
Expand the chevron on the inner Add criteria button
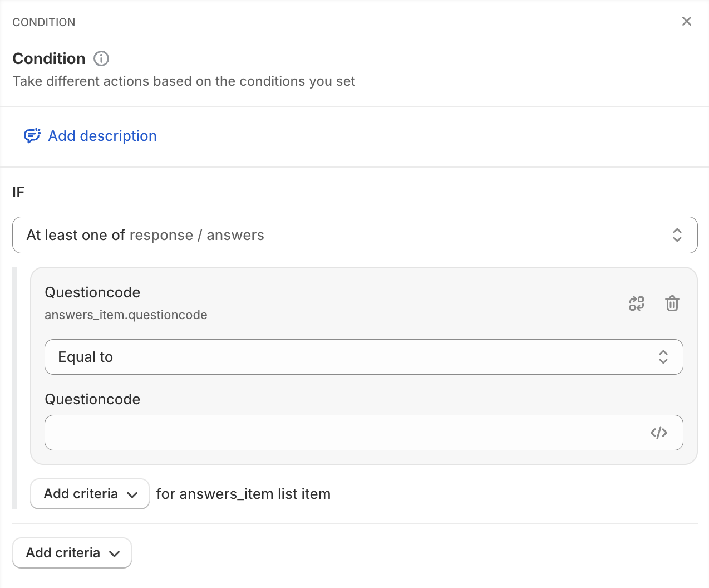coord(132,494)
